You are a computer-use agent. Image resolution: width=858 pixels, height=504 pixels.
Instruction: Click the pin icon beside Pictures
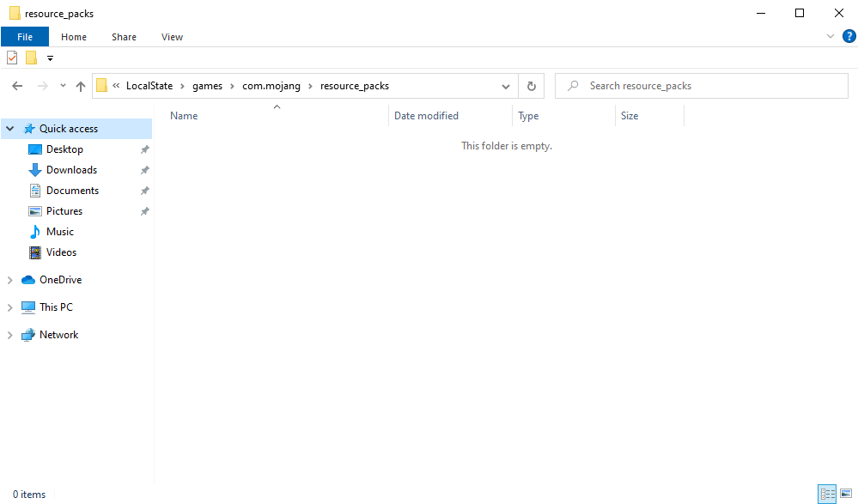pos(144,211)
